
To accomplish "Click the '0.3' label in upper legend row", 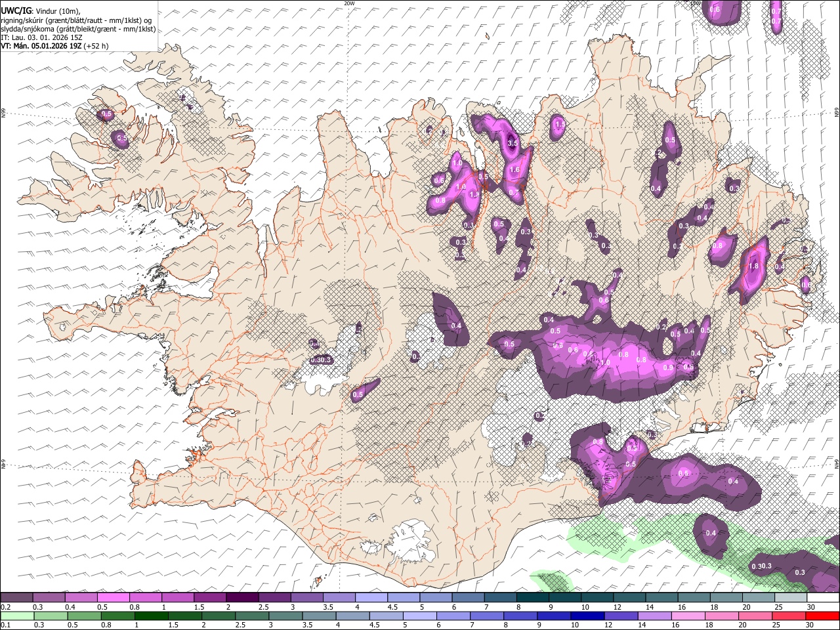I will (x=39, y=607).
